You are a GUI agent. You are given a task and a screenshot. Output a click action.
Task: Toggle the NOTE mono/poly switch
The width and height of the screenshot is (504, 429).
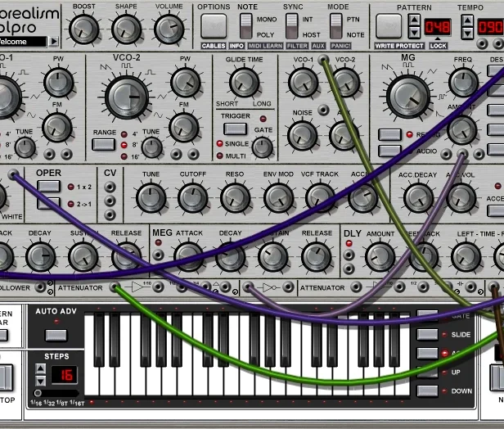tap(246, 26)
